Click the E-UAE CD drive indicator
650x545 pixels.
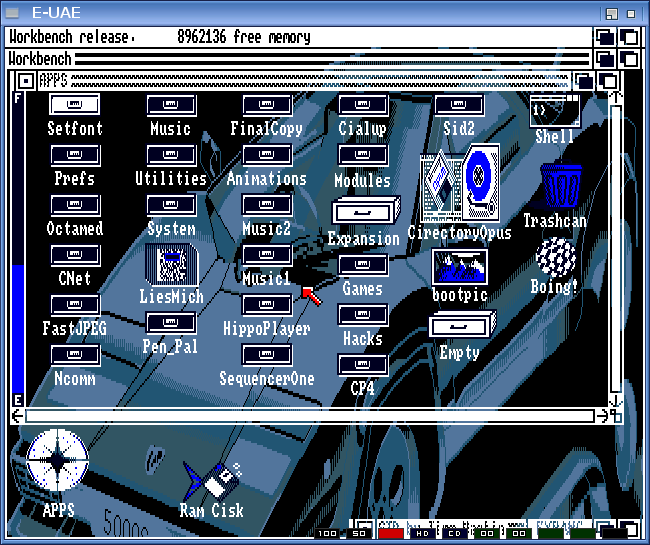455,533
